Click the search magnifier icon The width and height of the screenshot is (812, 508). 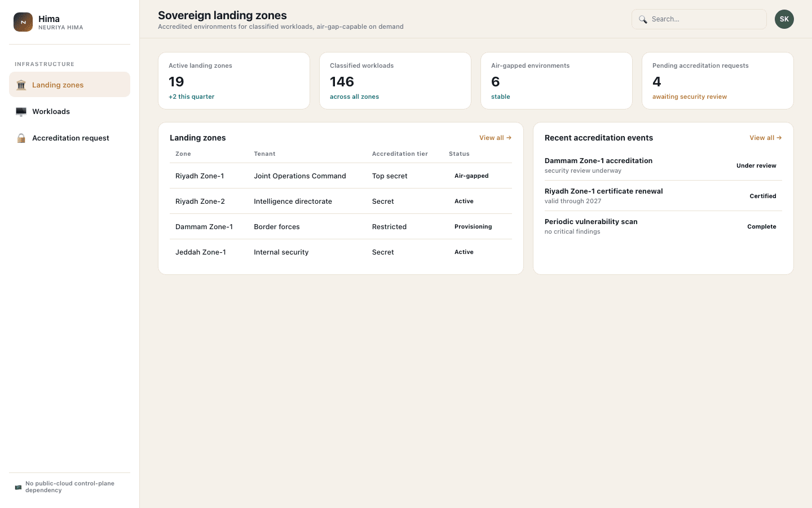pos(643,19)
